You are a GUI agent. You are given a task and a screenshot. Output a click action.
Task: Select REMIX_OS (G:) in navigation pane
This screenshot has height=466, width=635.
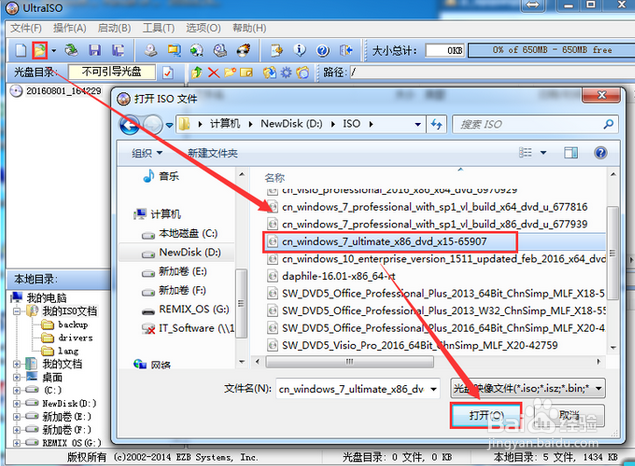click(x=194, y=310)
